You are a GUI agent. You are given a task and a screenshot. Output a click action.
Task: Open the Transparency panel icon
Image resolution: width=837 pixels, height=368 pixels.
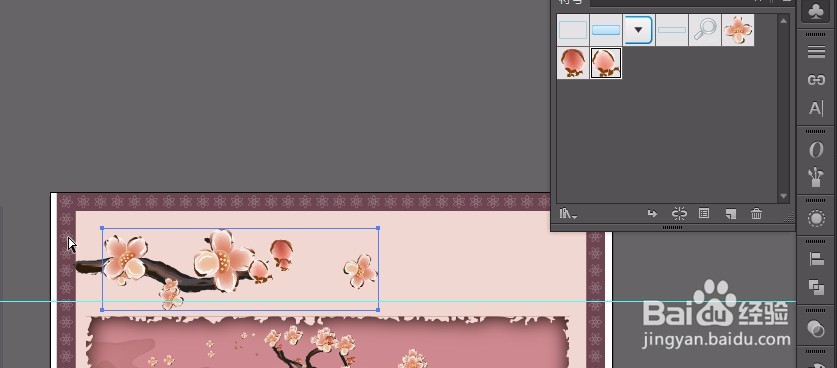816,329
